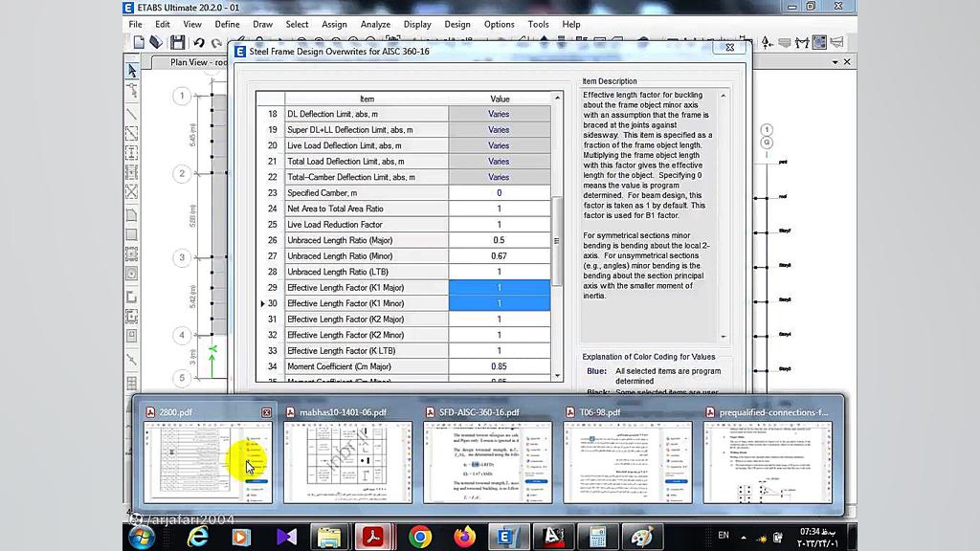980x551 pixels.
Task: Click the New Model icon in toolbar
Action: click(139, 42)
